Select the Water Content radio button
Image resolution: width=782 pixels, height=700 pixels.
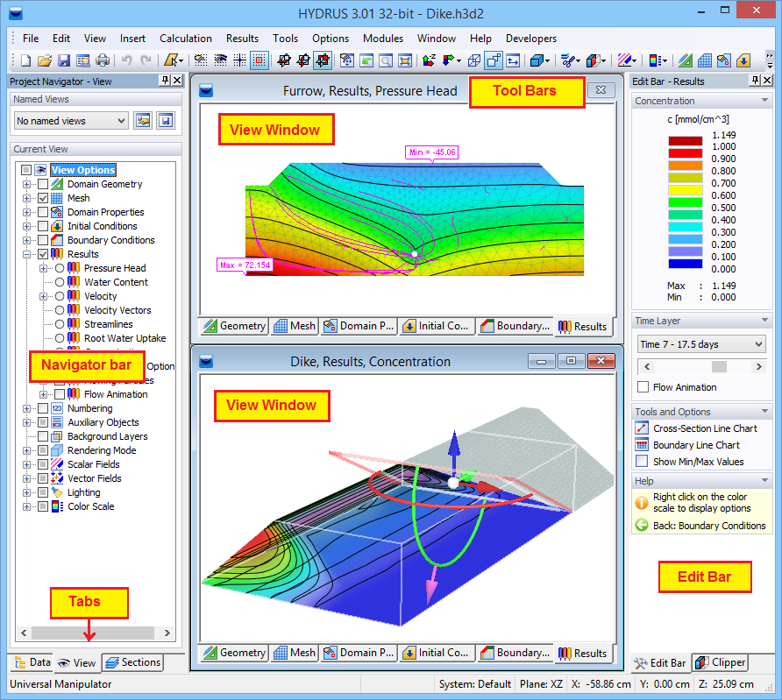pos(60,282)
